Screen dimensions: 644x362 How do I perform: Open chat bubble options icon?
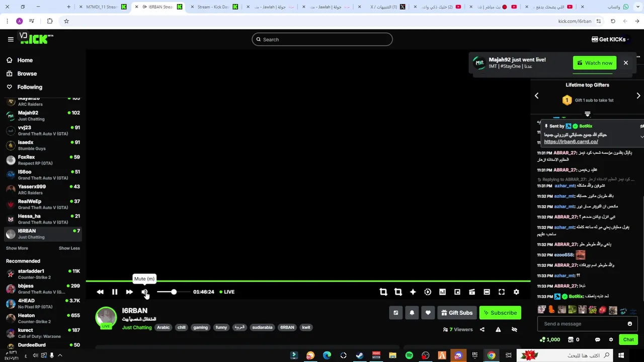(598, 340)
